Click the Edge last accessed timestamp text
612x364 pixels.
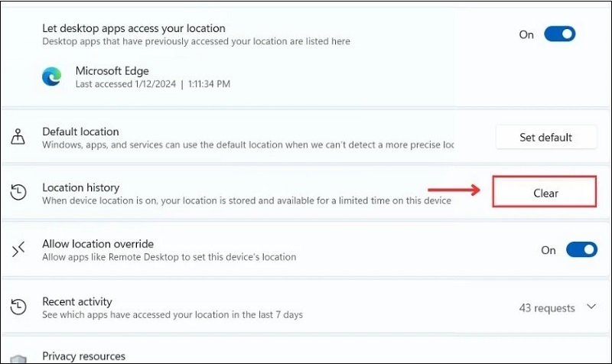153,83
